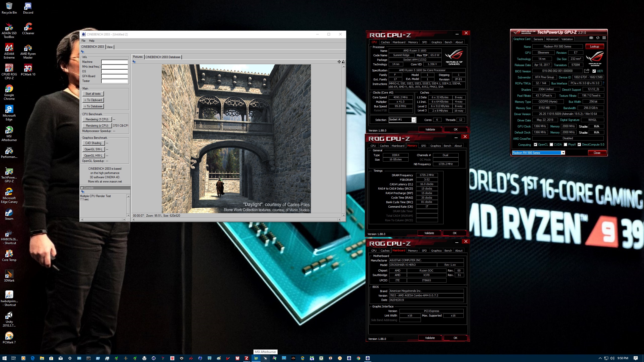Viewport: 644px width, 362px height.
Task: Toggle the UEFI checkbox in GPU-Z
Action: coord(594,71)
